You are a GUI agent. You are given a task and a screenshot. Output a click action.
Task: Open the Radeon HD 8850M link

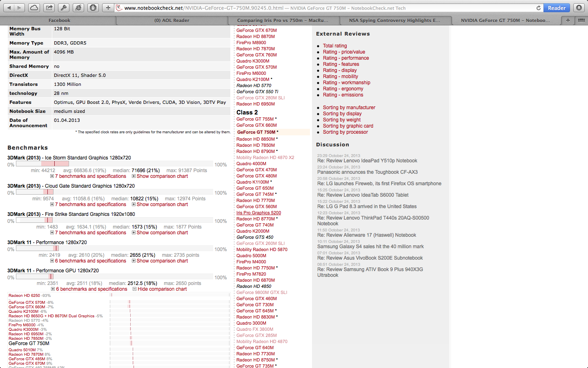tap(256, 139)
